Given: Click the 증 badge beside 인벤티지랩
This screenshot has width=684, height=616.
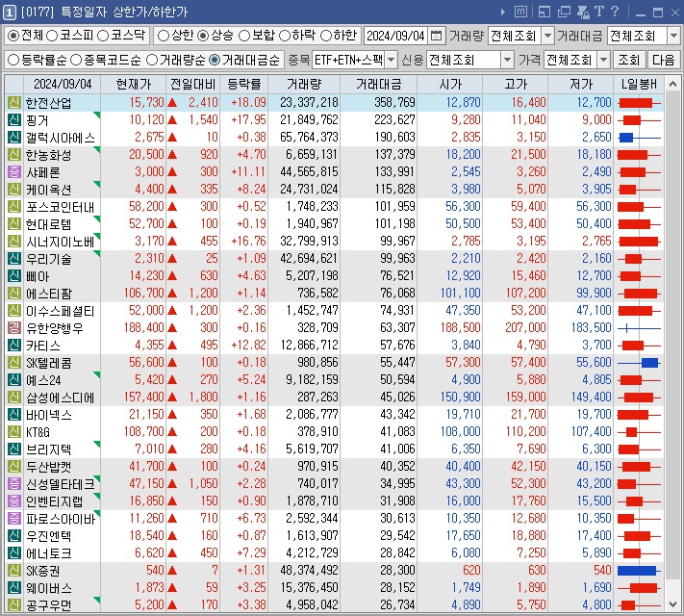Looking at the screenshot, I should tap(14, 501).
